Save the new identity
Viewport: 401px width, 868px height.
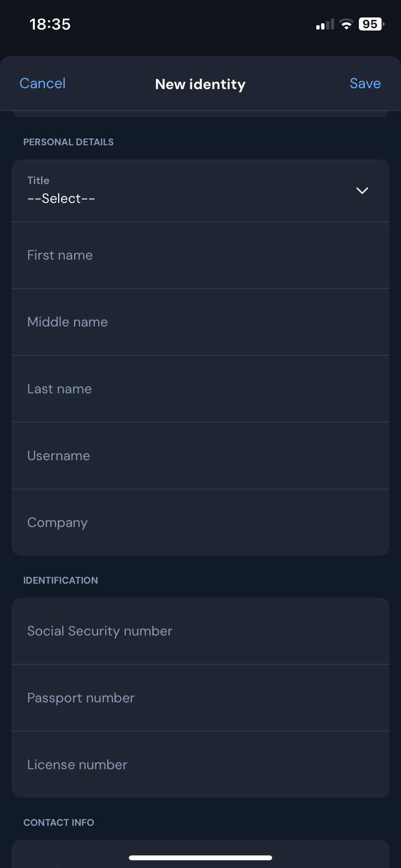coord(365,84)
